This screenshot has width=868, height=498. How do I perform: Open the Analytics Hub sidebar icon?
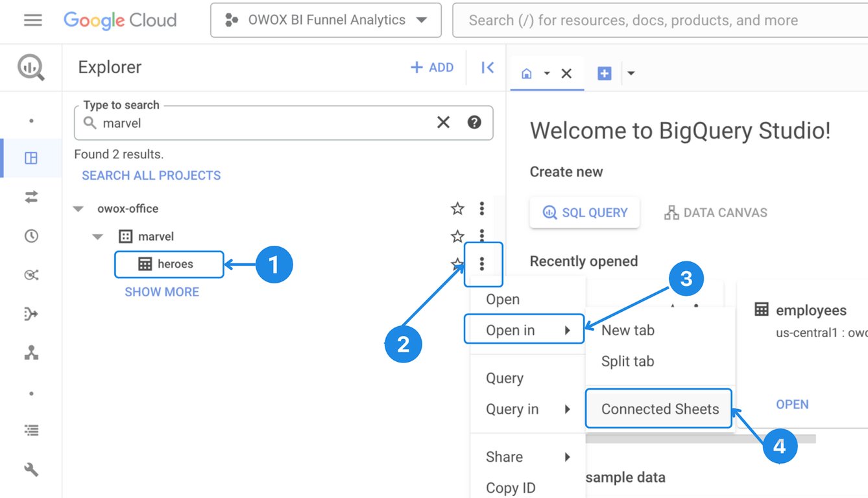tap(31, 275)
